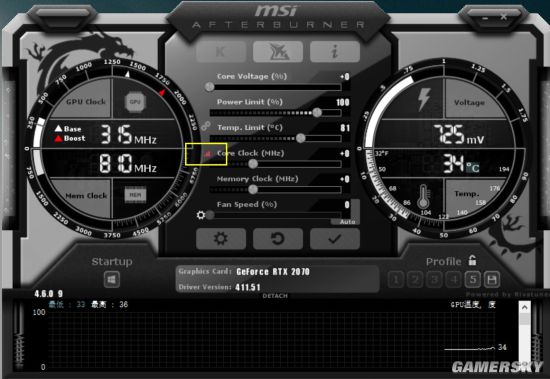The image size is (550, 379).
Task: Click the Power Limit slider handle
Action: (317, 112)
